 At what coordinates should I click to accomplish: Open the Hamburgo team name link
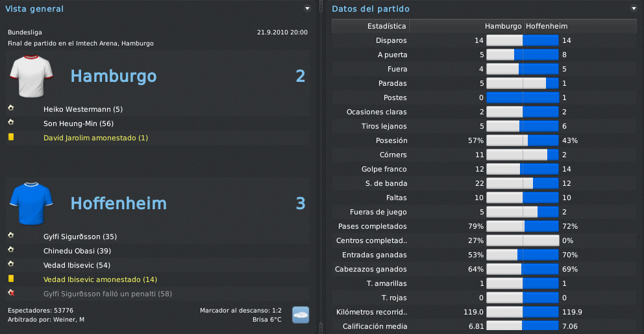click(x=114, y=77)
